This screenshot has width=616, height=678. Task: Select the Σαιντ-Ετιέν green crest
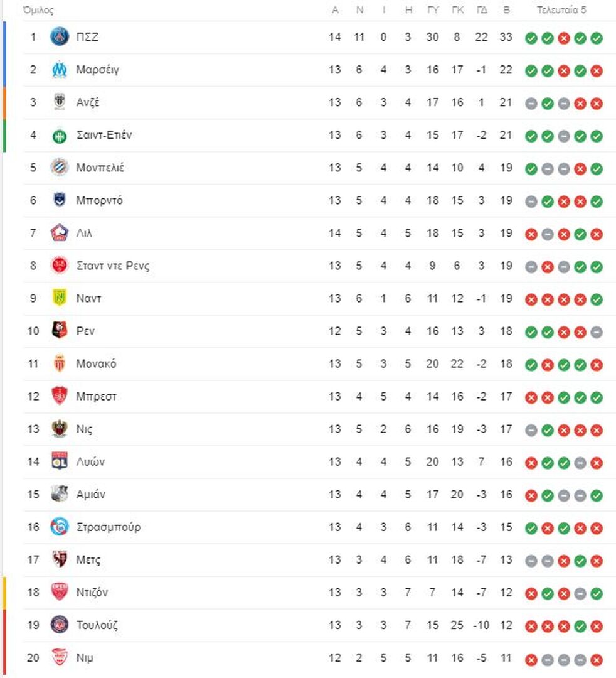pos(59,136)
